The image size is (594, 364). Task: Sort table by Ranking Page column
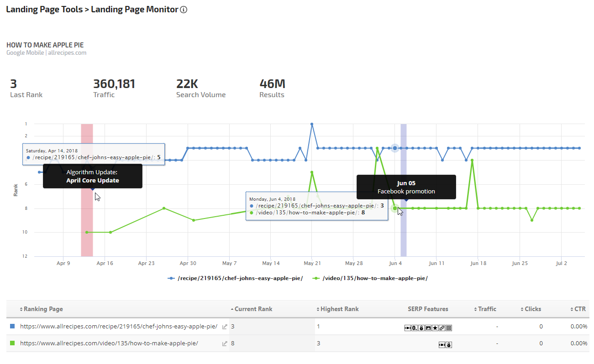tap(43, 309)
